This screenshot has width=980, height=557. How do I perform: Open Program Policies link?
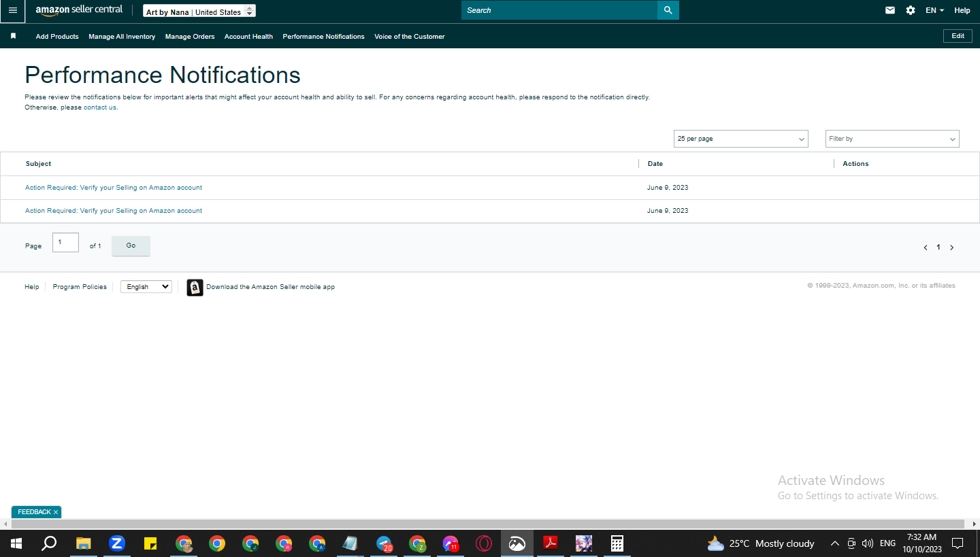coord(80,287)
